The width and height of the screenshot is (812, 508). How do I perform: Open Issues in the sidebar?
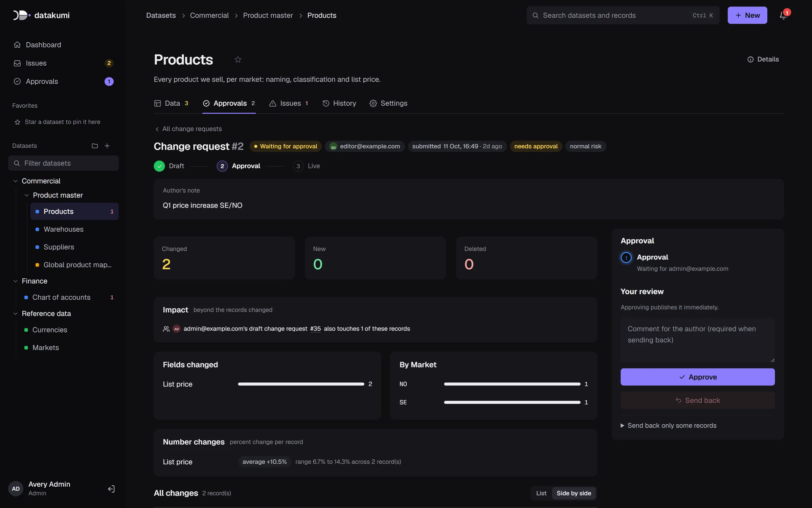pyautogui.click(x=63, y=63)
